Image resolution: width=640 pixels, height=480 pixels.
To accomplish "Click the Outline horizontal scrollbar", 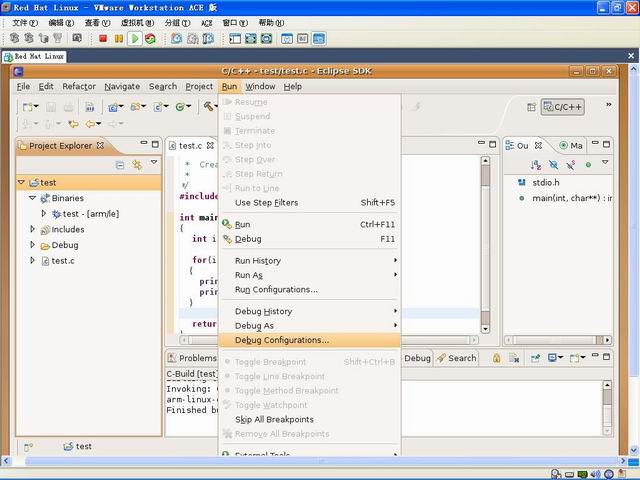I will [558, 340].
